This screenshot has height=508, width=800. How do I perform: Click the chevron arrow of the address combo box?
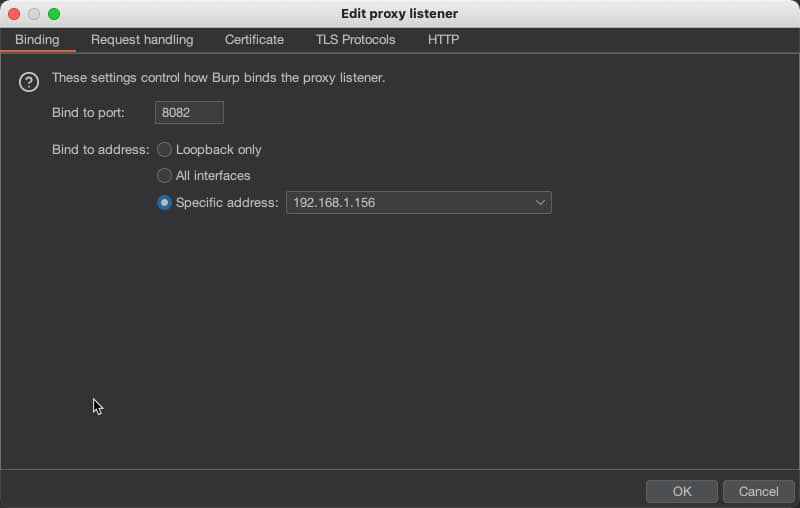(540, 203)
